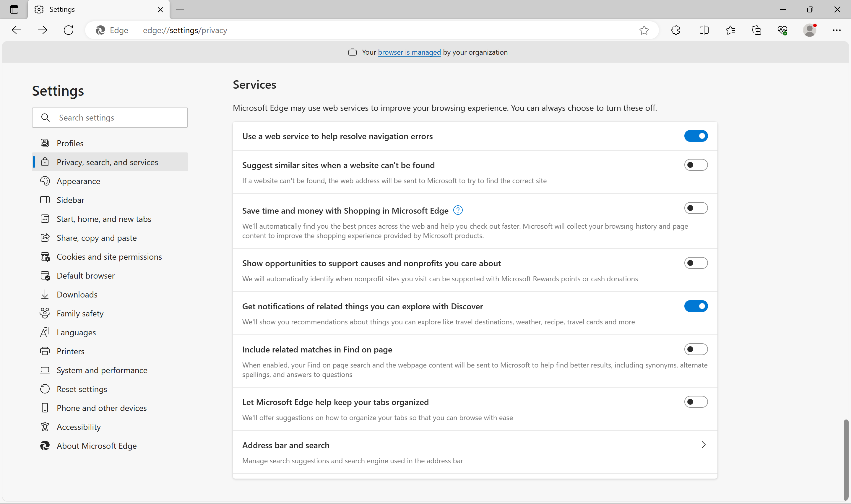The width and height of the screenshot is (851, 504).
Task: Open the profile avatar icon
Action: click(810, 30)
